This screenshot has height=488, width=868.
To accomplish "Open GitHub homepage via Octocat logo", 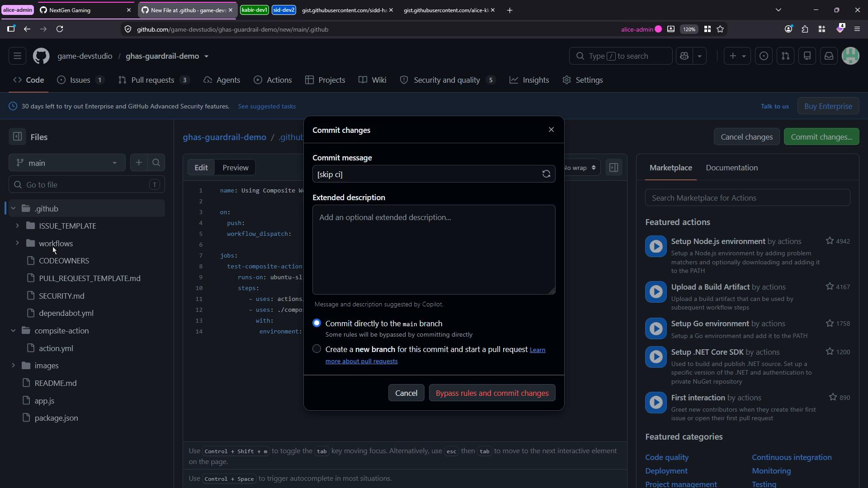I will pyautogui.click(x=41, y=56).
